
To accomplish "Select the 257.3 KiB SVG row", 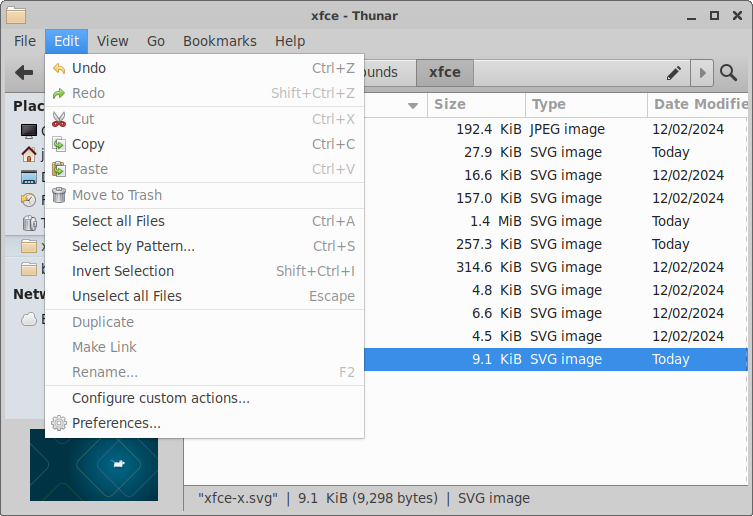I will tap(556, 245).
